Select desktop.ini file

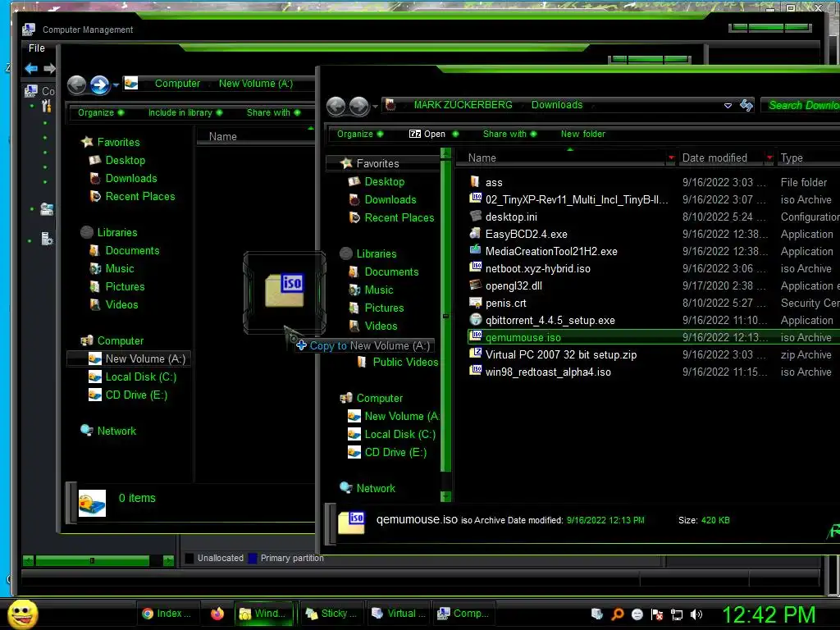pos(511,217)
